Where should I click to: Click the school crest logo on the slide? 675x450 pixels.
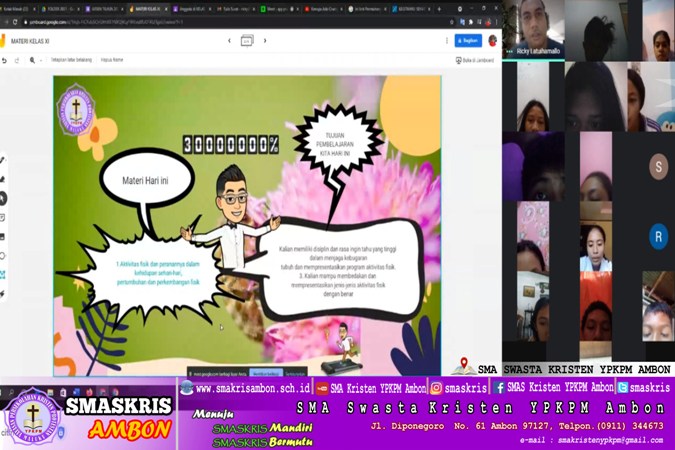pos(76,109)
